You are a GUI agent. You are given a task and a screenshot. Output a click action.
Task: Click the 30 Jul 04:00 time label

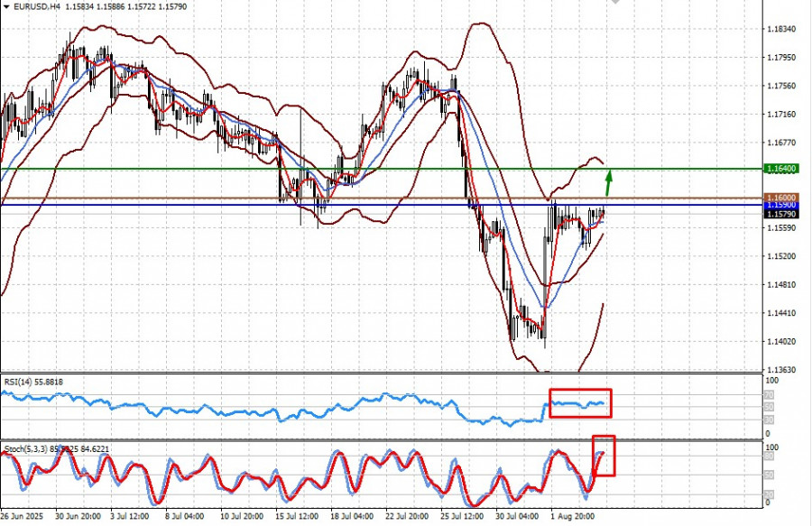pyautogui.click(x=517, y=517)
